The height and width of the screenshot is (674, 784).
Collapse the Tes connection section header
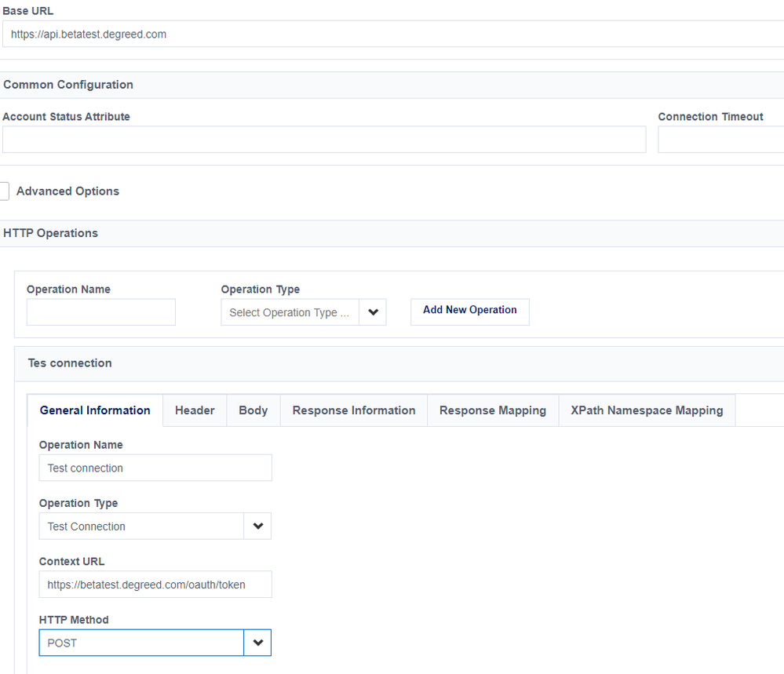tap(70, 363)
